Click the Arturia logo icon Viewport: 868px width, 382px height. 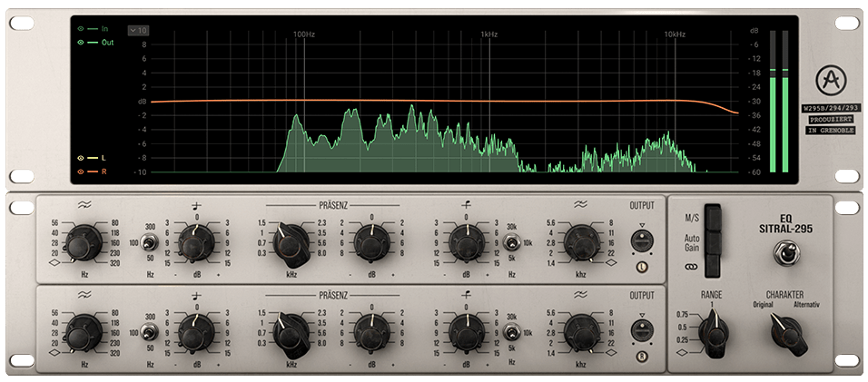(827, 78)
